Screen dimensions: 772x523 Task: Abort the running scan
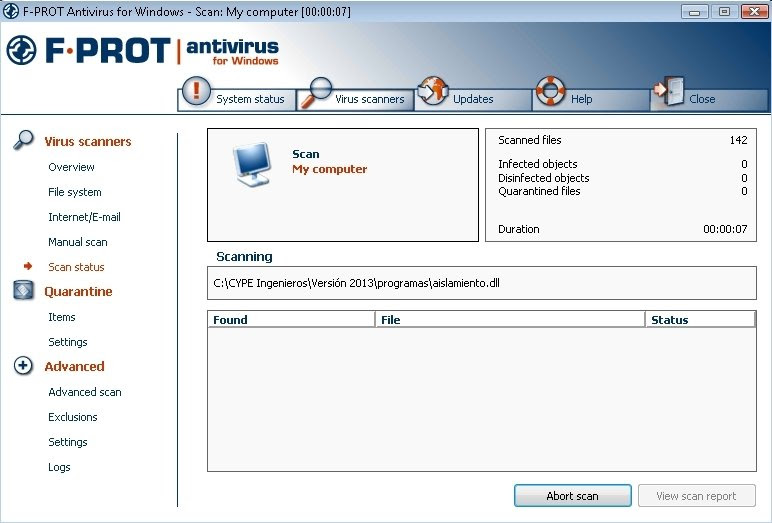[573, 495]
